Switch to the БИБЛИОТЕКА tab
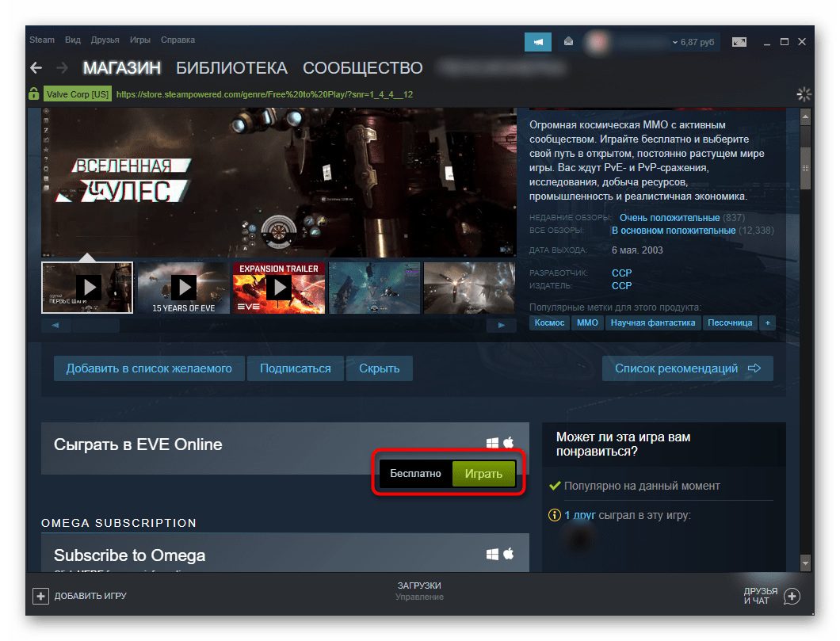Image resolution: width=840 pixels, height=641 pixels. pos(231,68)
